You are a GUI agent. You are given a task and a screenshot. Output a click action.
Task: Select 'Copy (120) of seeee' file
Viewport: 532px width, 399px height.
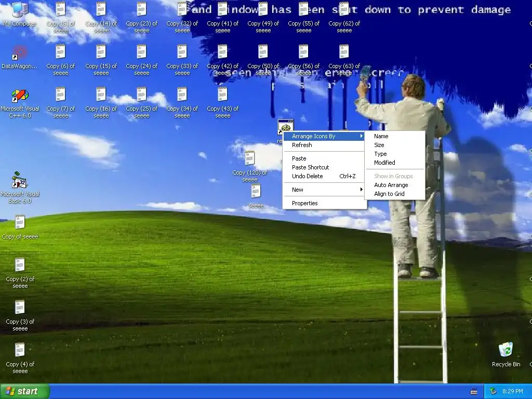(x=250, y=166)
